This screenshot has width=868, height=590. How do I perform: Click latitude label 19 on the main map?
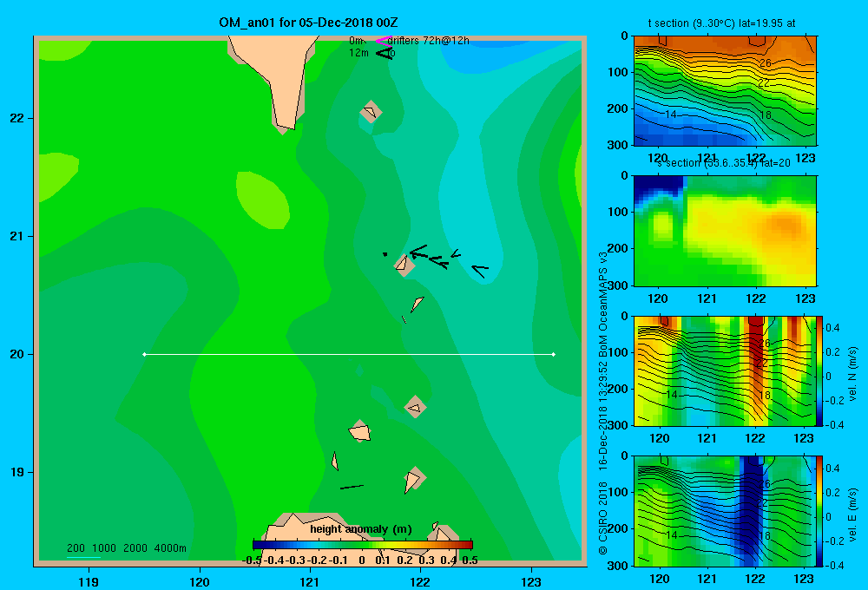click(x=17, y=472)
